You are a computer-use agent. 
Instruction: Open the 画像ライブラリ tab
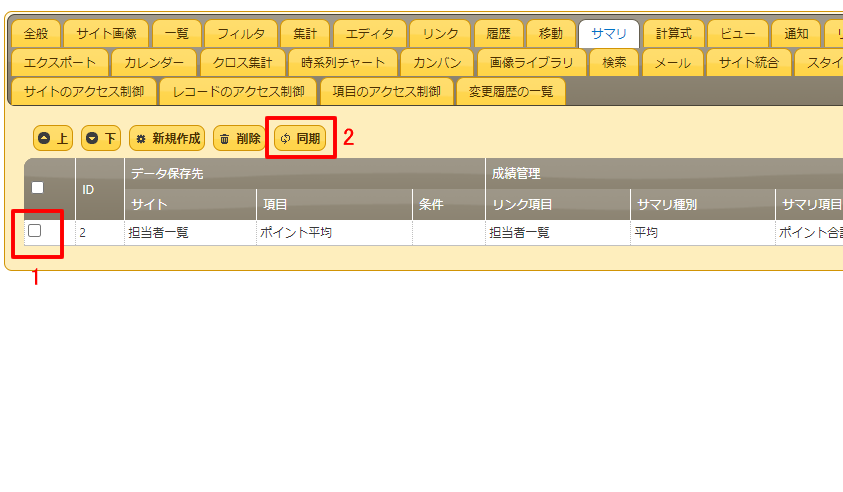tap(532, 63)
